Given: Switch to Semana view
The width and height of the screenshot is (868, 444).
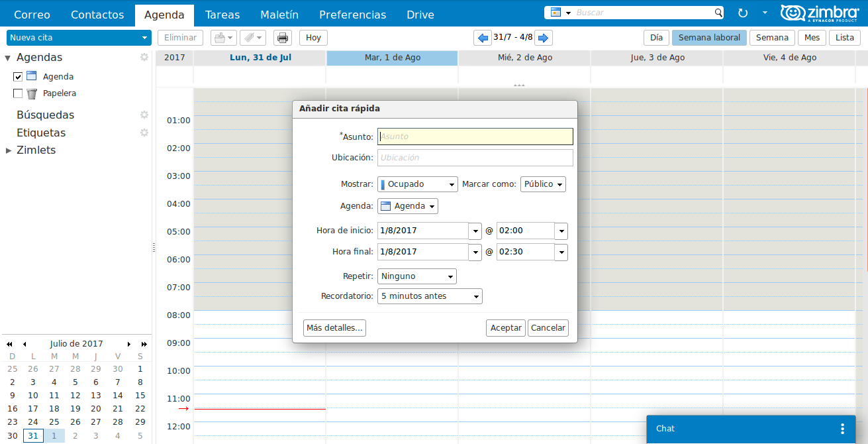Looking at the screenshot, I should pos(772,38).
